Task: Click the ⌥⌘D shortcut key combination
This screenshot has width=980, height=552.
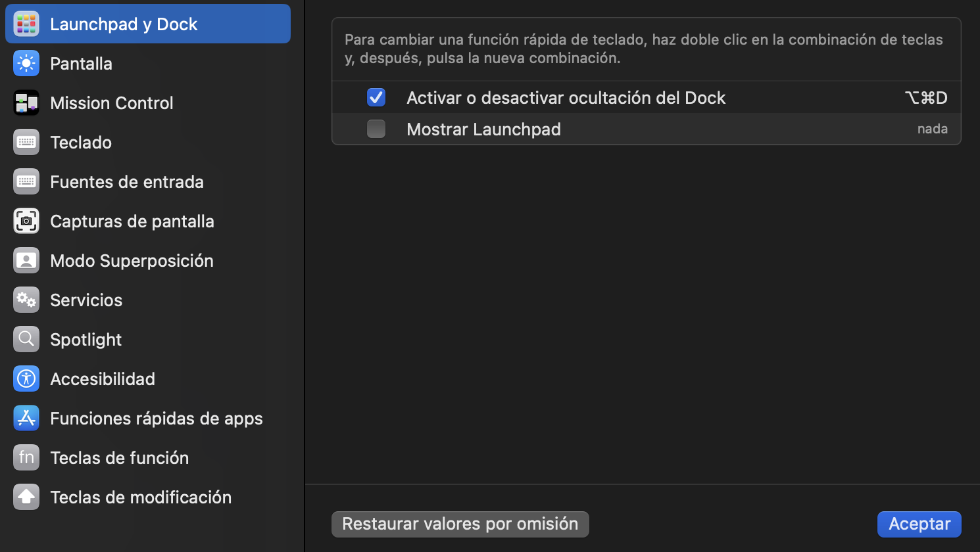Action: click(926, 98)
